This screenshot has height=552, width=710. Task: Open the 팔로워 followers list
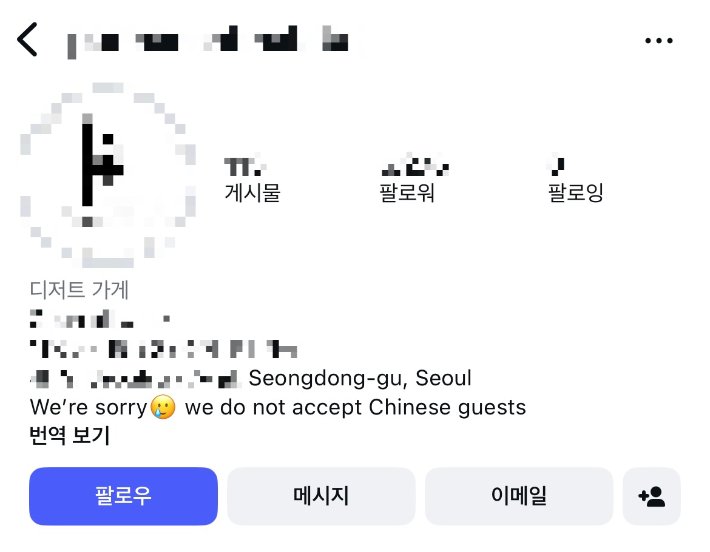tap(407, 193)
